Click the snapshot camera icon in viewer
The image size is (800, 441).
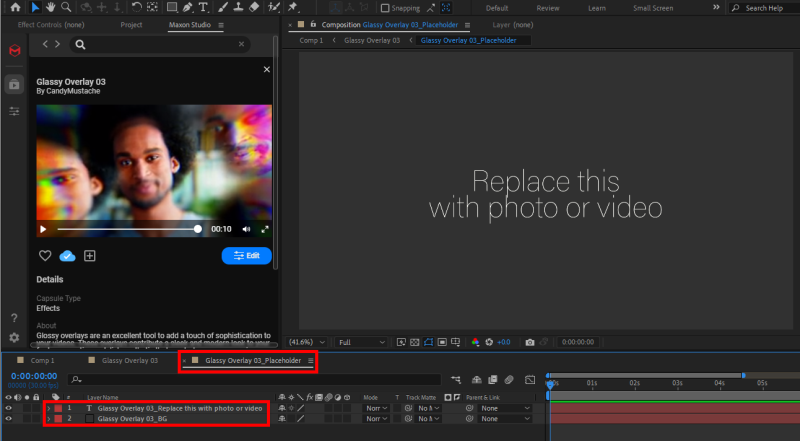pyautogui.click(x=530, y=342)
